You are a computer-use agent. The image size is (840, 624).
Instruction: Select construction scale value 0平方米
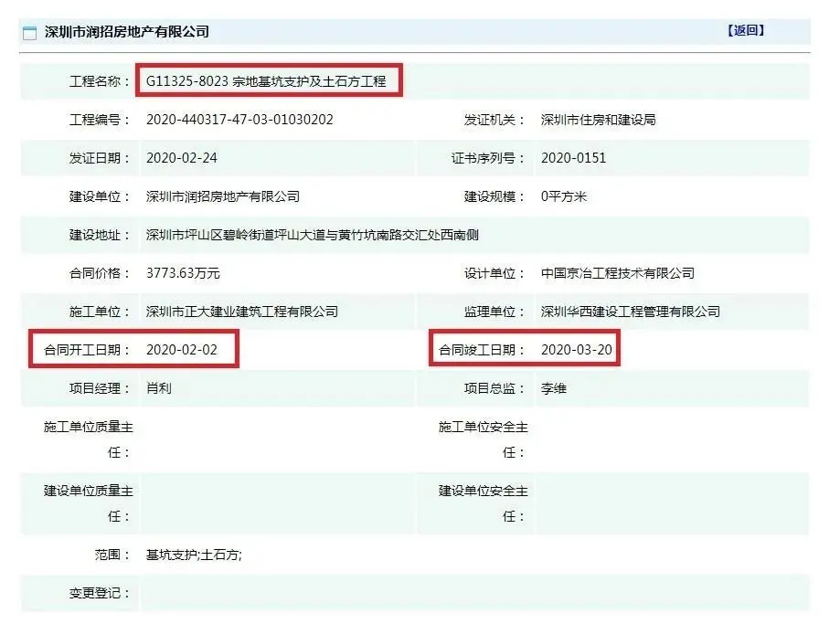coord(564,196)
